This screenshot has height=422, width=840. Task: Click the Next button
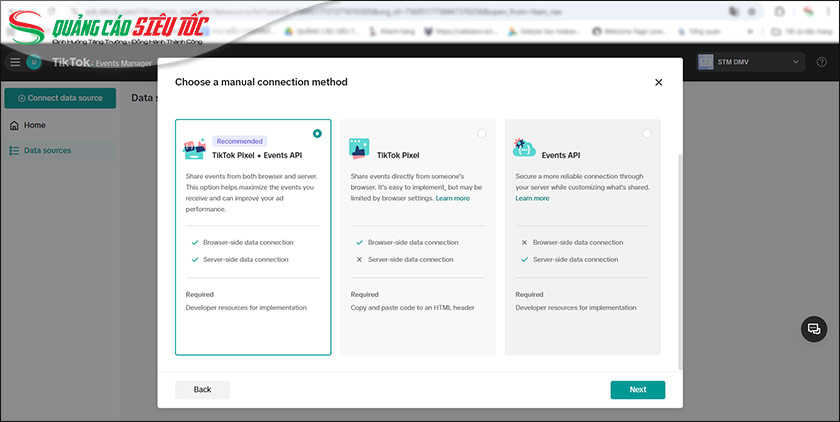click(x=637, y=390)
